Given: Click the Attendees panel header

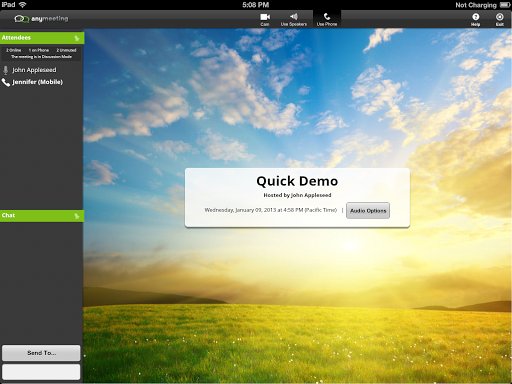Looking at the screenshot, I should pos(42,38).
